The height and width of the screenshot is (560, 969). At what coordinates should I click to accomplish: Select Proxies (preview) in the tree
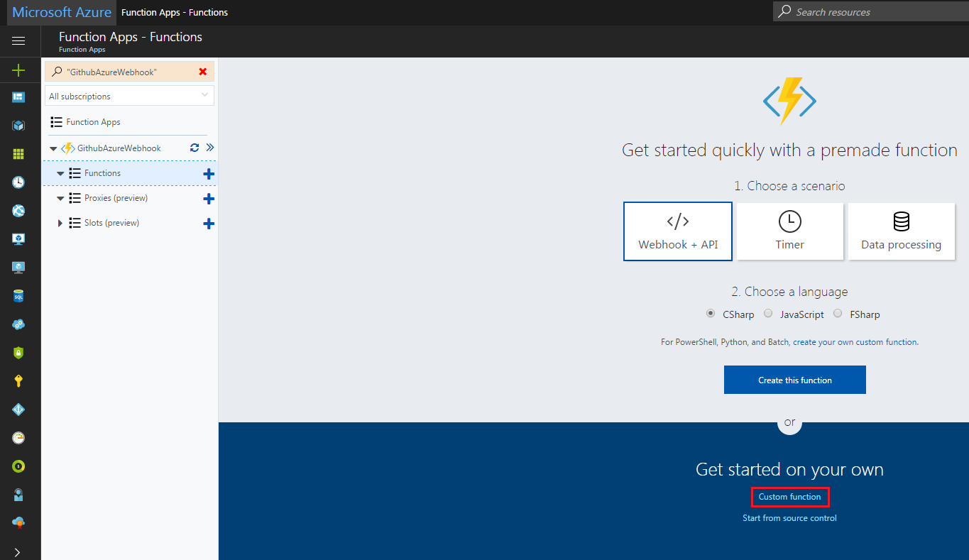click(116, 198)
